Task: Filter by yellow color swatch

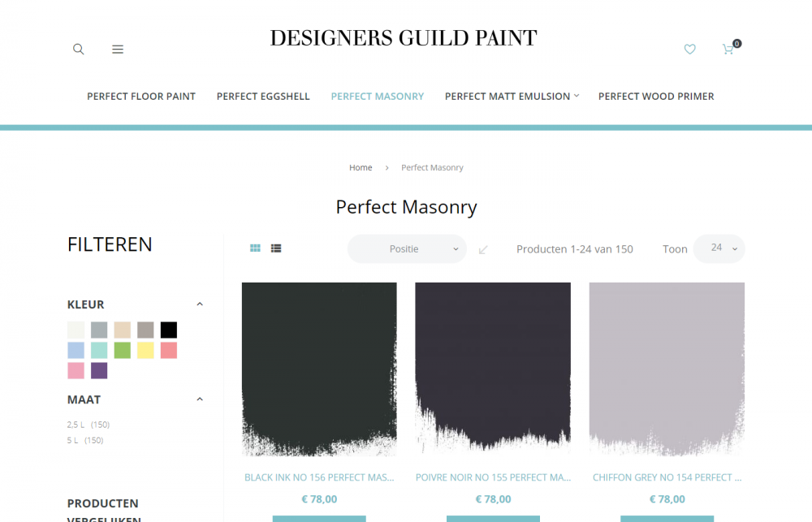Action: pos(145,350)
